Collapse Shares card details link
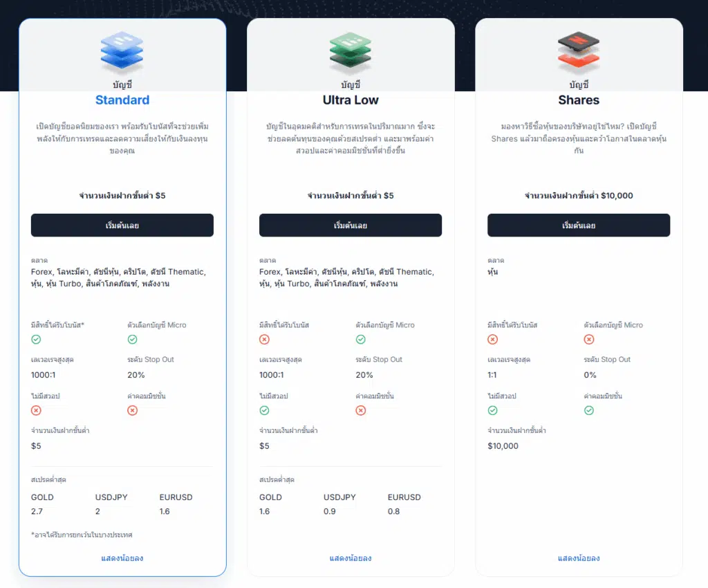The width and height of the screenshot is (708, 588). [x=579, y=558]
